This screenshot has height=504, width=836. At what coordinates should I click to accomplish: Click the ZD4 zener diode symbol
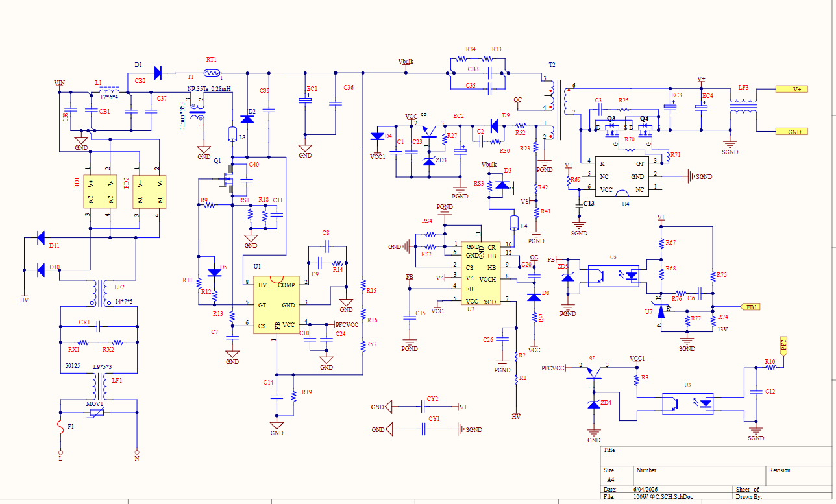coord(593,403)
